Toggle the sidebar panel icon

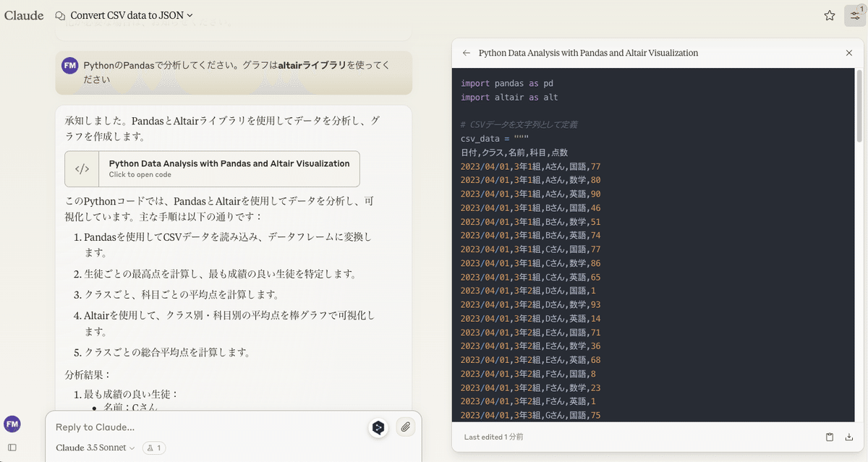point(12,448)
